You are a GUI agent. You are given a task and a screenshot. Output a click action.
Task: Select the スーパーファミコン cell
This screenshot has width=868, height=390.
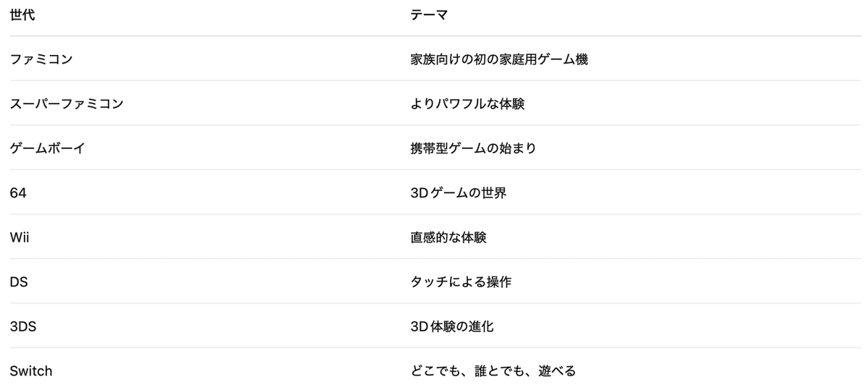67,103
